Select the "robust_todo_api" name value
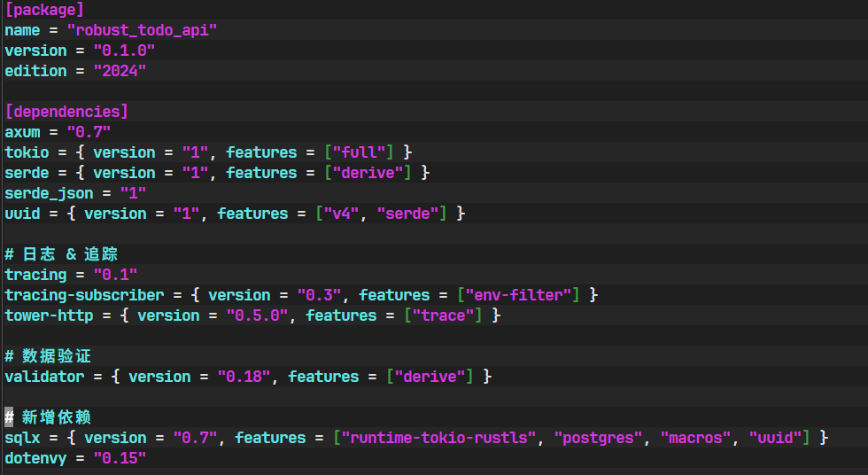Image resolution: width=868 pixels, height=475 pixels. coord(142,30)
